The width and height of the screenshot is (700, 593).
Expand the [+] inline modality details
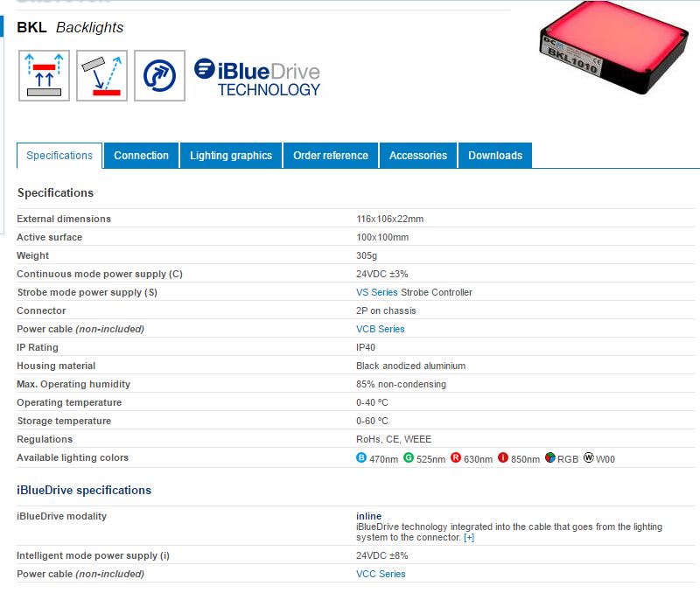click(469, 538)
